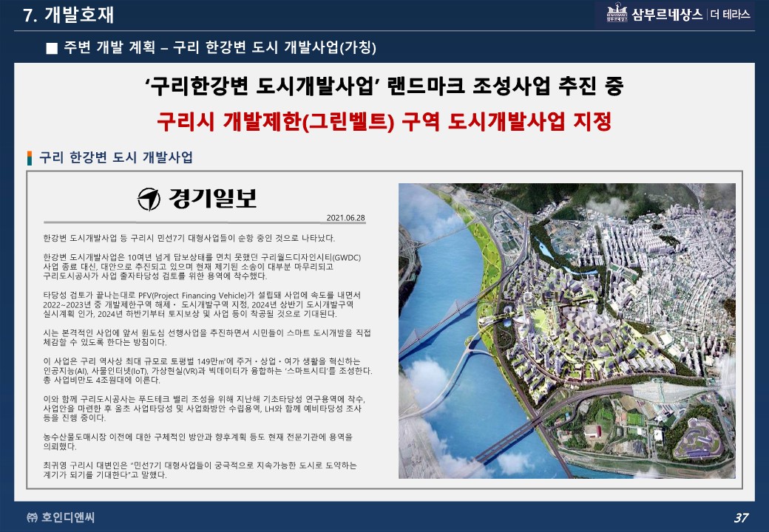
Task: Select the 구리 한강변 도시 개발사업 section heading
Action: 116,157
